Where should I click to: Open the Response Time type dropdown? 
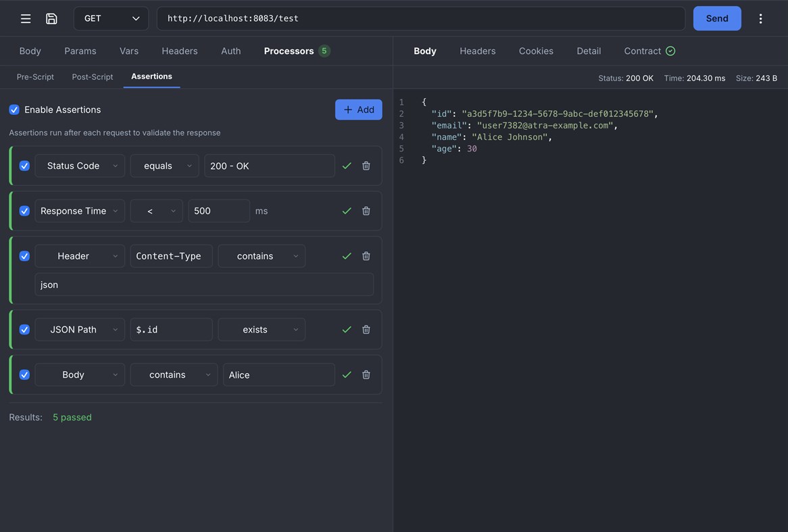click(79, 211)
